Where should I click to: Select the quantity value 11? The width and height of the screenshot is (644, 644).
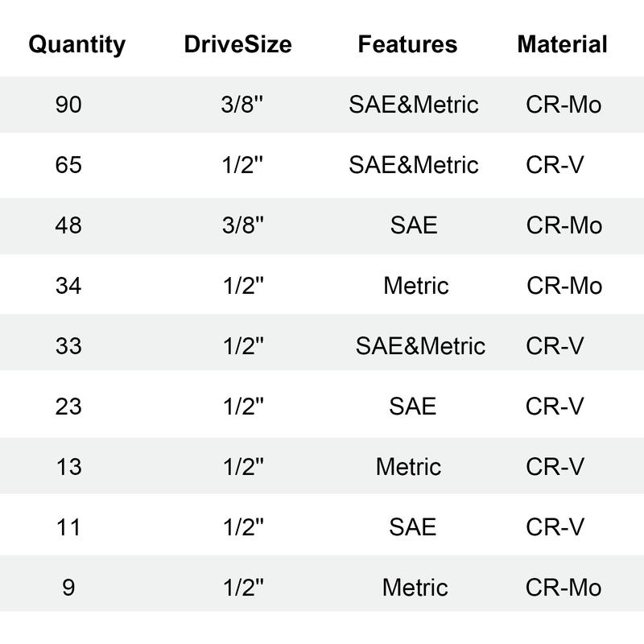[x=68, y=527]
